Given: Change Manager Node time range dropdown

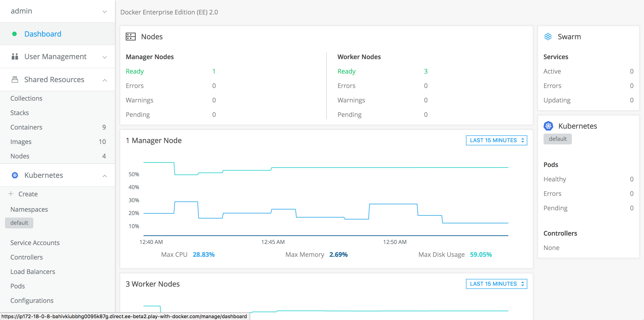Looking at the screenshot, I should tap(496, 140).
